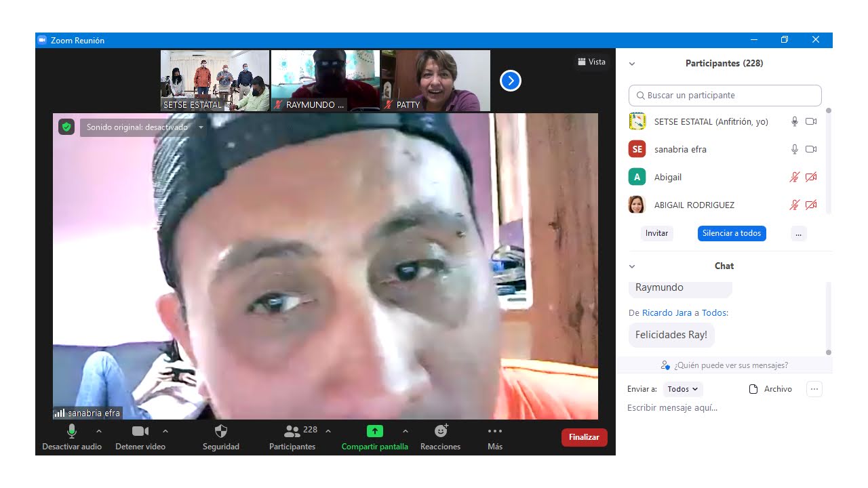868x488 pixels.
Task: Click Zoom Reunión title bar app icon
Action: coord(42,40)
